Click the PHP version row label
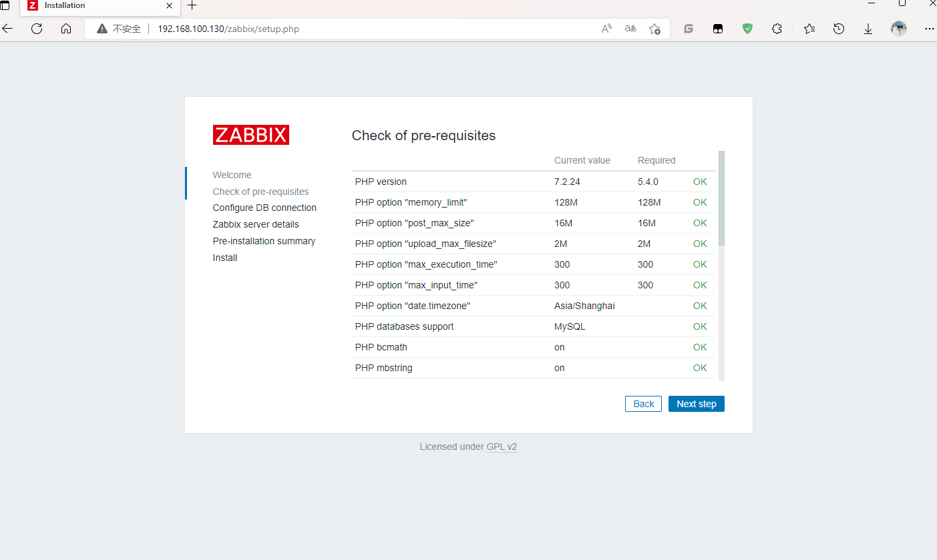Image resolution: width=937 pixels, height=560 pixels. tap(381, 182)
